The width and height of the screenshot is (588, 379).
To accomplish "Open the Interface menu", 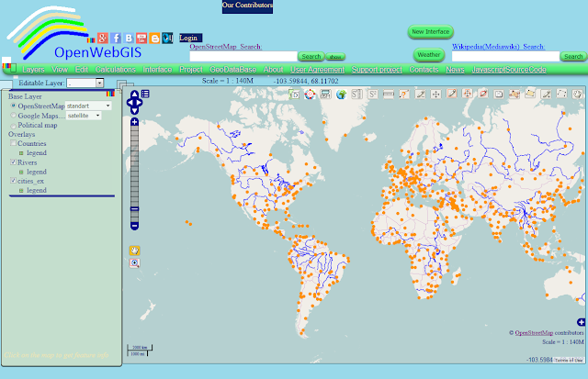I will coord(157,70).
